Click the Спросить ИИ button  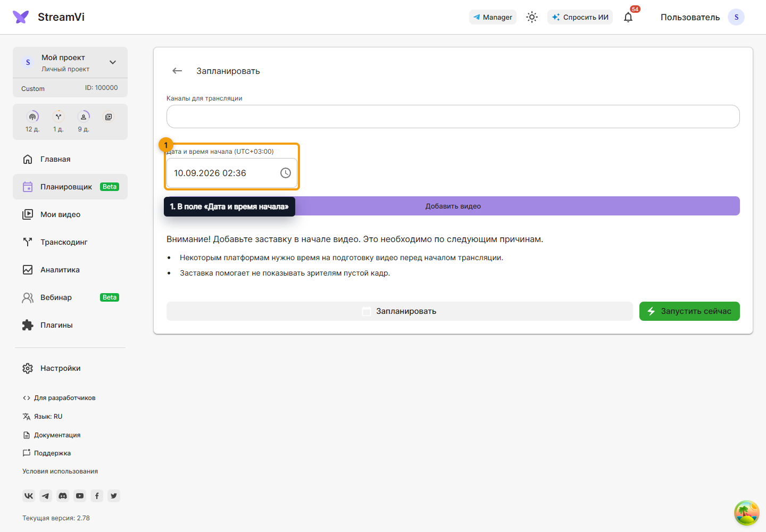[580, 17]
